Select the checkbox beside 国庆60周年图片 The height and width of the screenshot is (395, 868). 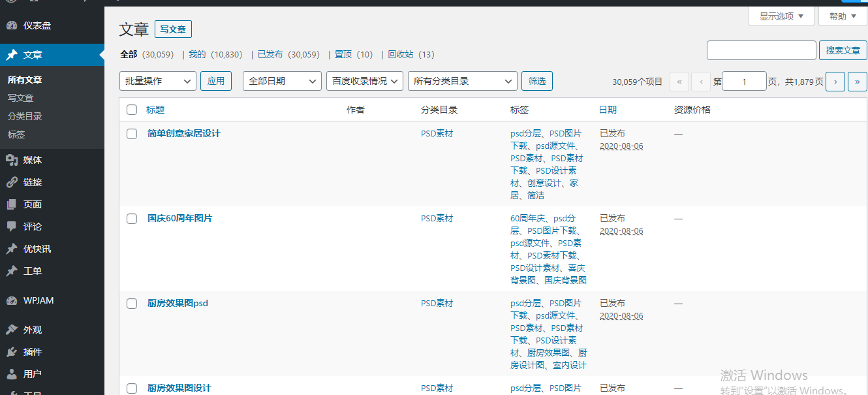[132, 219]
